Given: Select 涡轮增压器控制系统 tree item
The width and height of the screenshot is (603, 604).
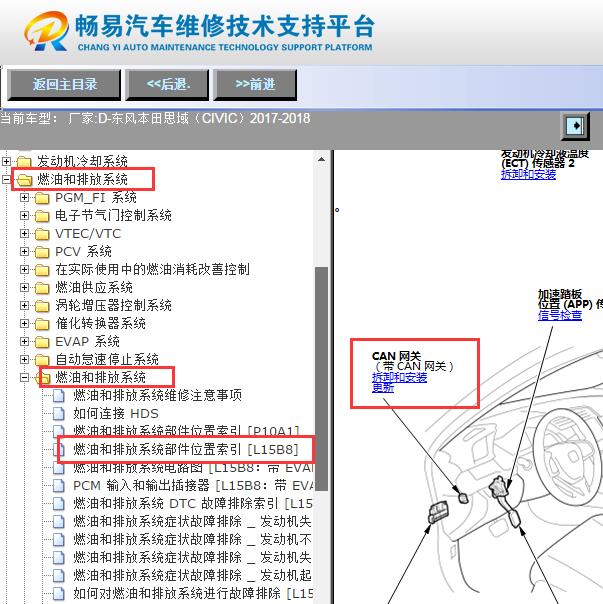Looking at the screenshot, I should [x=113, y=305].
